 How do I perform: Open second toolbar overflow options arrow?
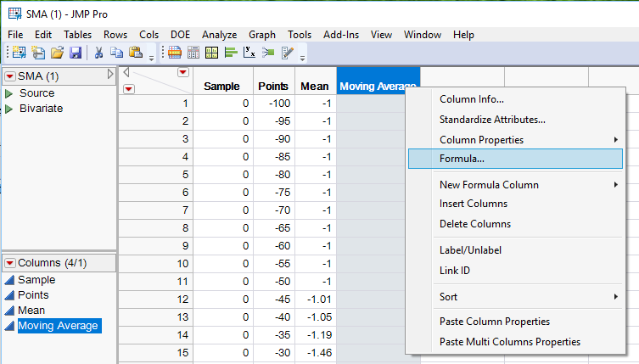point(302,59)
